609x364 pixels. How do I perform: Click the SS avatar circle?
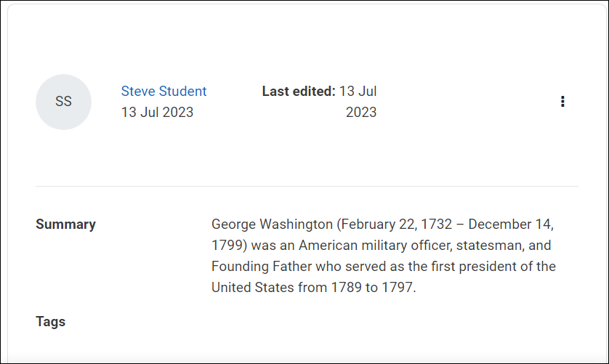pyautogui.click(x=63, y=102)
